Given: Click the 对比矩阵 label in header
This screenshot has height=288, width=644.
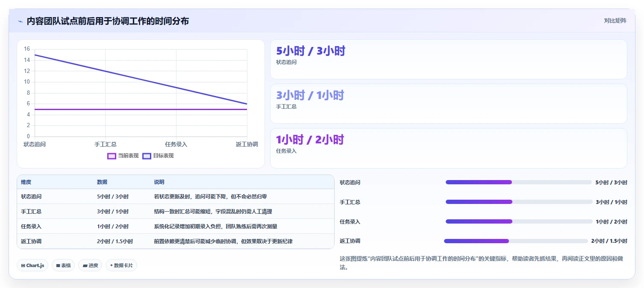Looking at the screenshot, I should 615,21.
